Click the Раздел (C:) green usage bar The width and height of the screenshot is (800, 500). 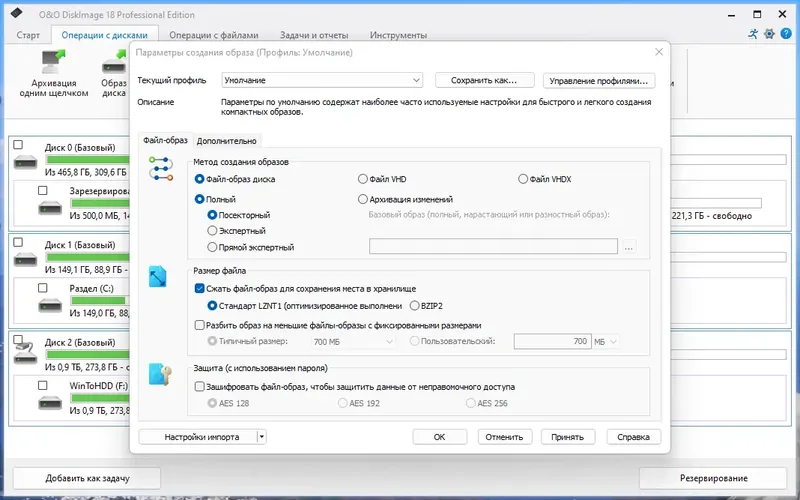[x=98, y=301]
